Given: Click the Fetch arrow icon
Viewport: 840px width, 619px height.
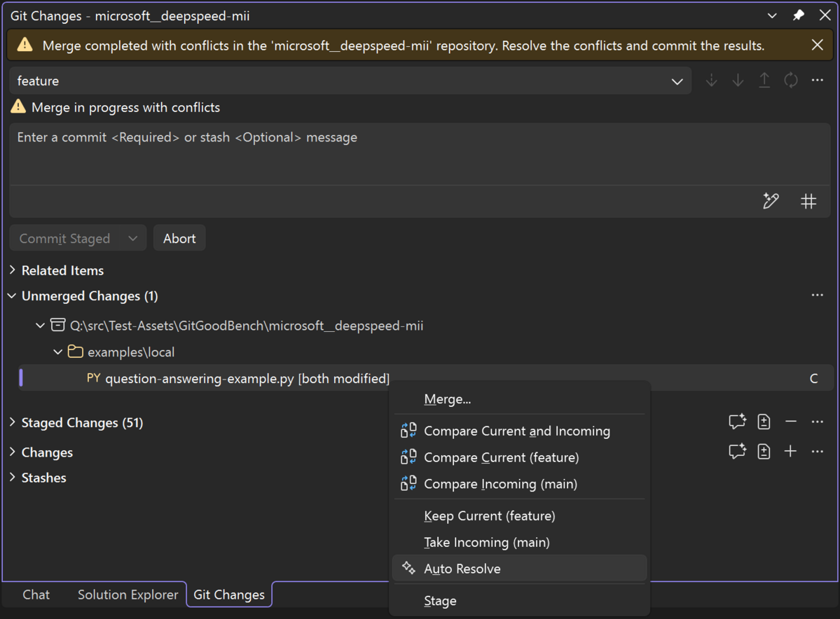Looking at the screenshot, I should (x=711, y=81).
